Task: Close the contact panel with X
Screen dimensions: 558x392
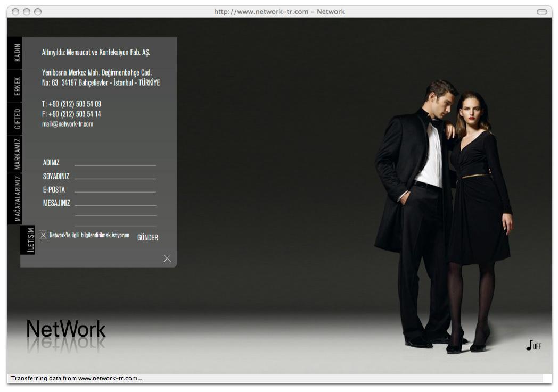Action: coord(167,258)
